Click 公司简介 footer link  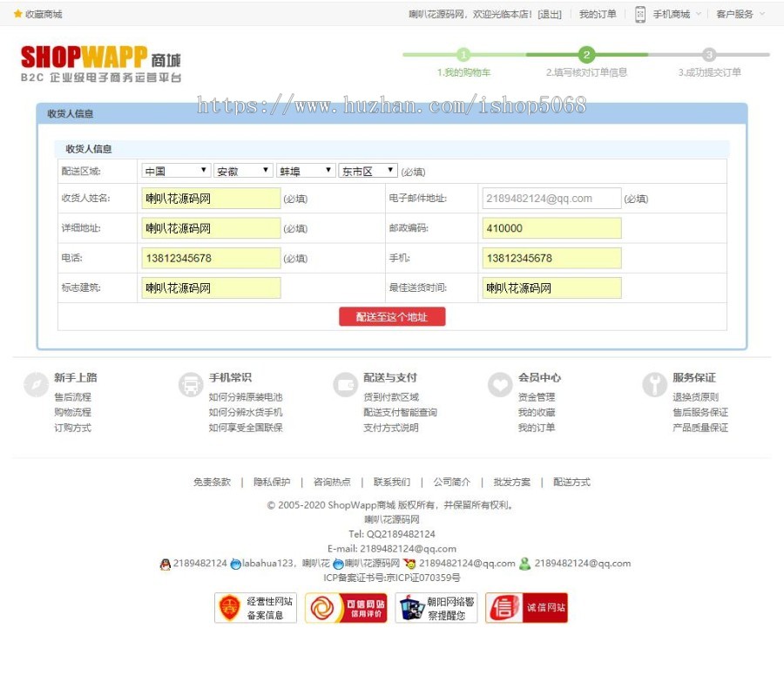pos(451,482)
